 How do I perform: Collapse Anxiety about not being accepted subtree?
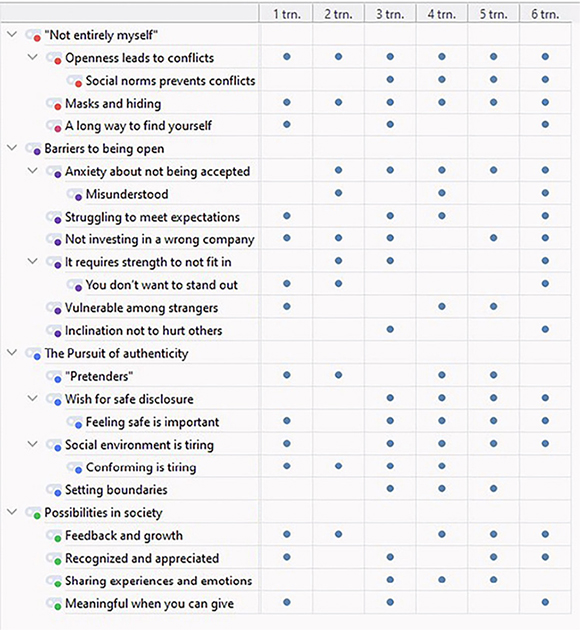tap(33, 171)
